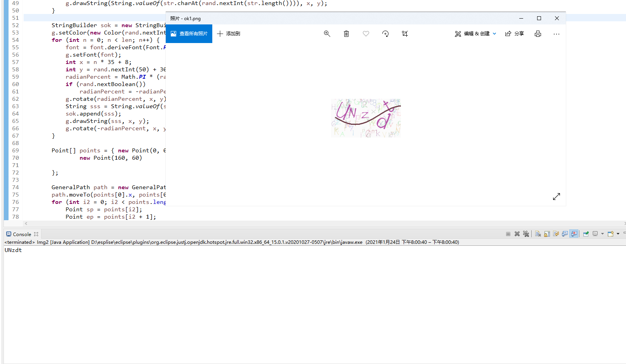Click 'See all photos' button
This screenshot has height=364, width=626.
click(x=189, y=34)
